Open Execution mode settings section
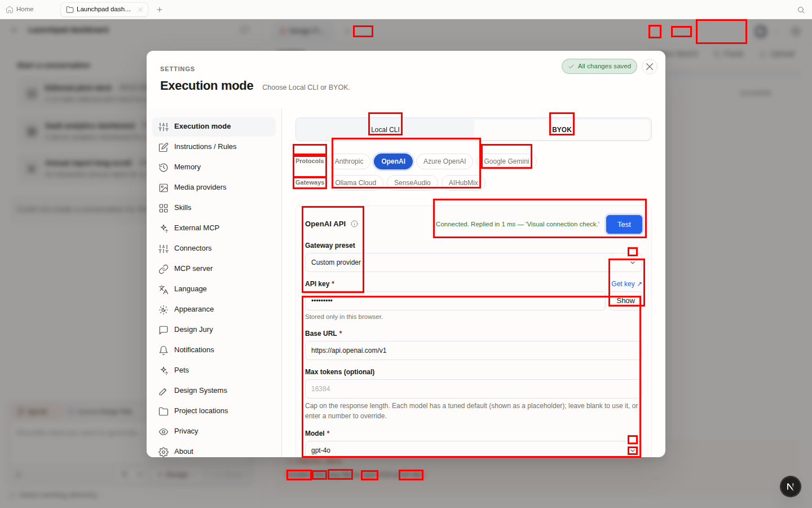This screenshot has height=508, width=812. pyautogui.click(x=214, y=126)
